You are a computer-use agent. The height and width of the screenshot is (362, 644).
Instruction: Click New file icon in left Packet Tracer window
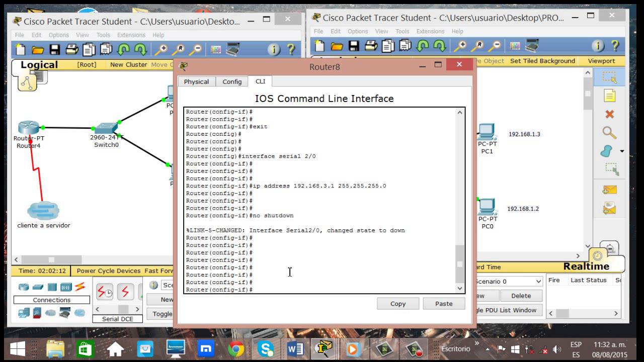point(21,49)
